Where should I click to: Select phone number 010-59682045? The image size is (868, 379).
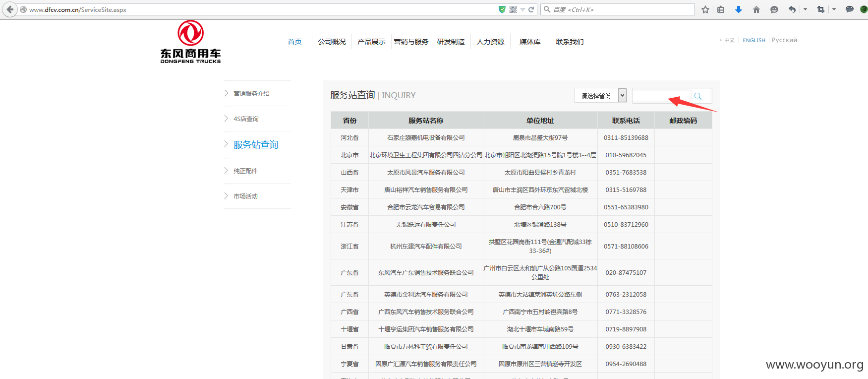pyautogui.click(x=626, y=155)
